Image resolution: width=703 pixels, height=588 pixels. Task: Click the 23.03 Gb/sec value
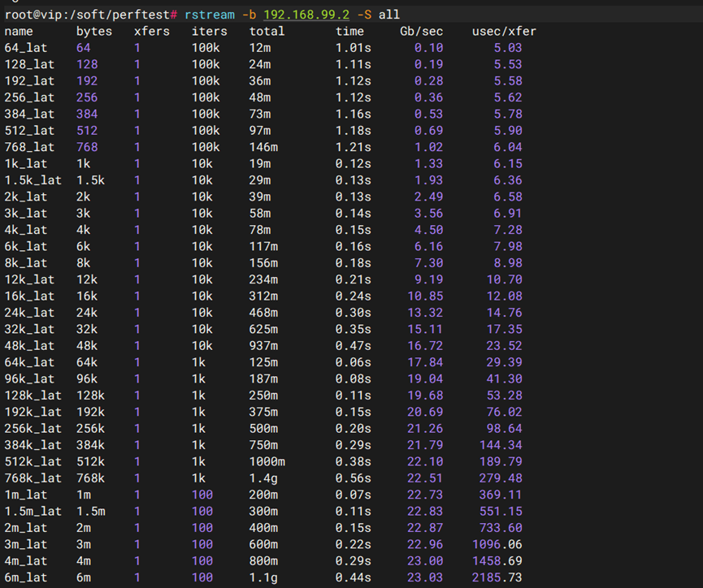[425, 577]
